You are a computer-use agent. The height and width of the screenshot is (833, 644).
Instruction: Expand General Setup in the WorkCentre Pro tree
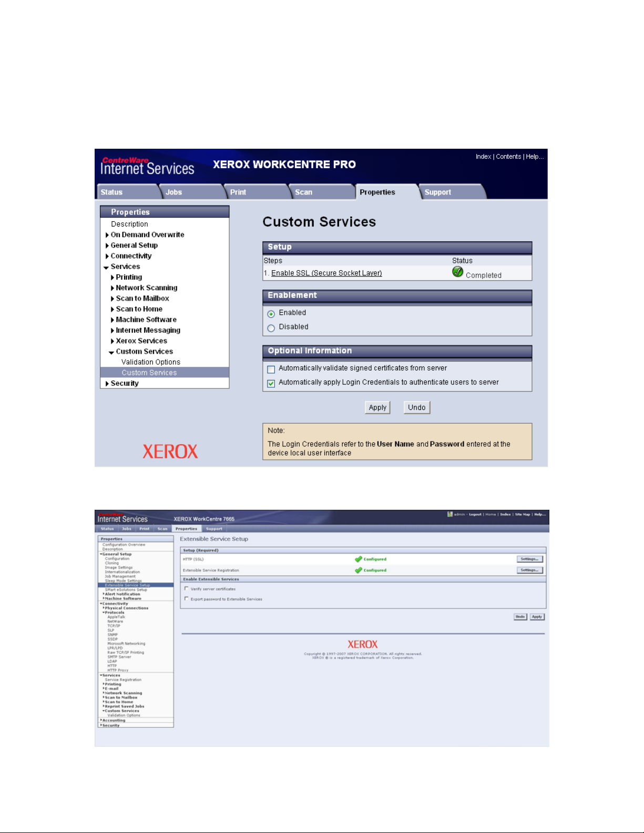tap(107, 245)
